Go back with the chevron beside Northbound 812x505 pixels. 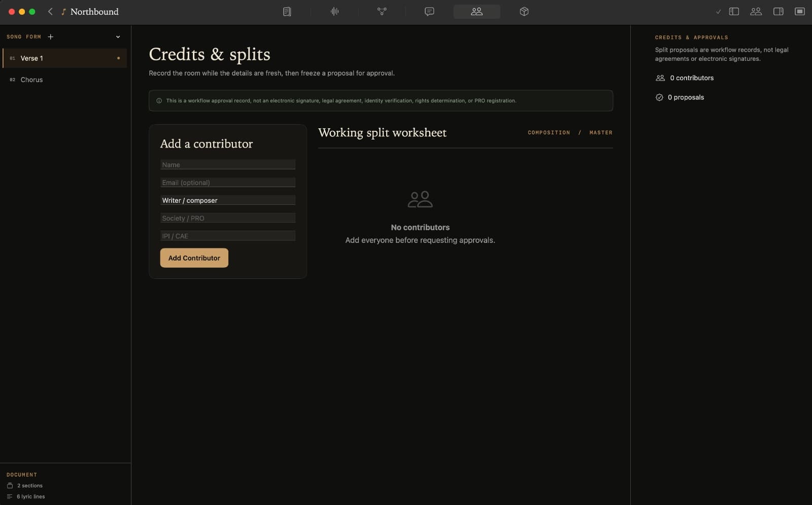(50, 11)
